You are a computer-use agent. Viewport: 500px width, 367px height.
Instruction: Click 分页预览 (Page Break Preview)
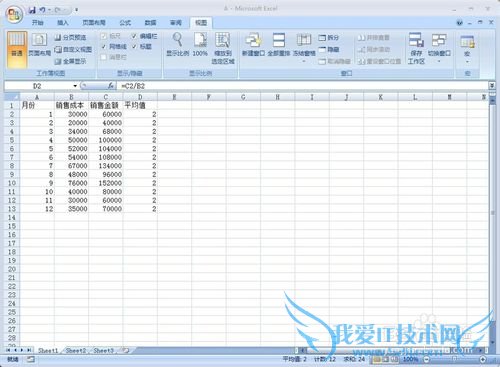(71, 37)
